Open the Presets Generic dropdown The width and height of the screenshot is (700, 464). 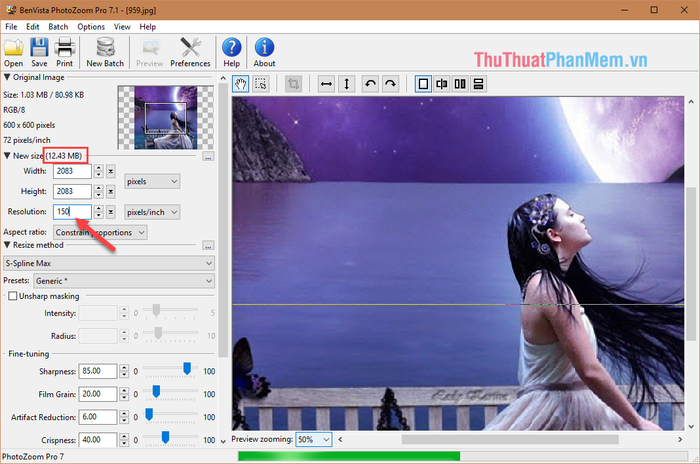[124, 281]
